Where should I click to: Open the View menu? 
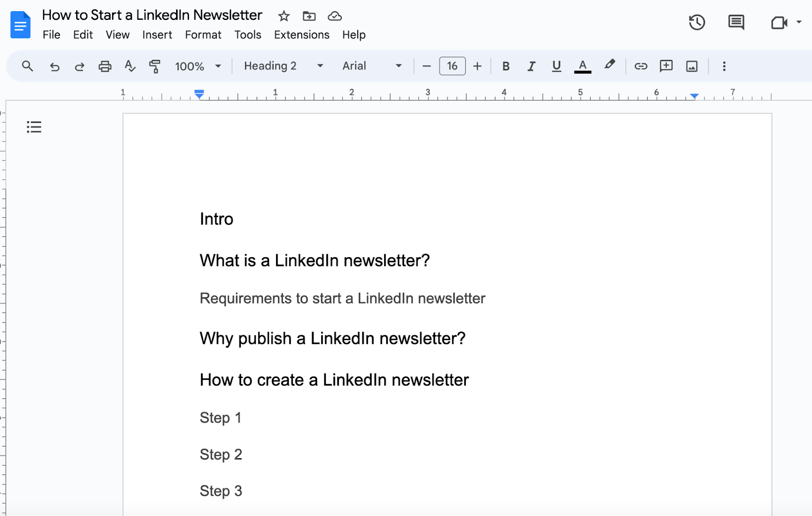point(117,35)
